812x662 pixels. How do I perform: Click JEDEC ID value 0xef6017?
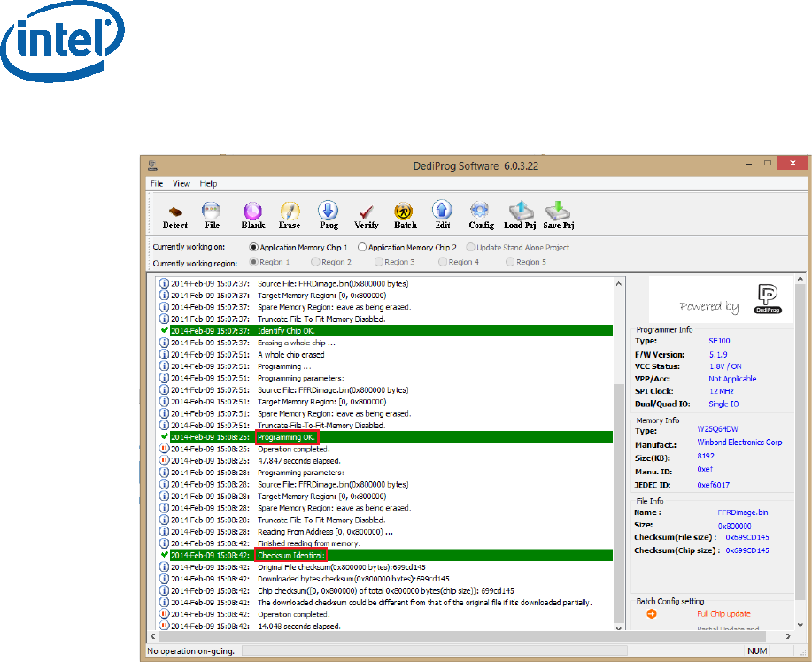tap(713, 485)
